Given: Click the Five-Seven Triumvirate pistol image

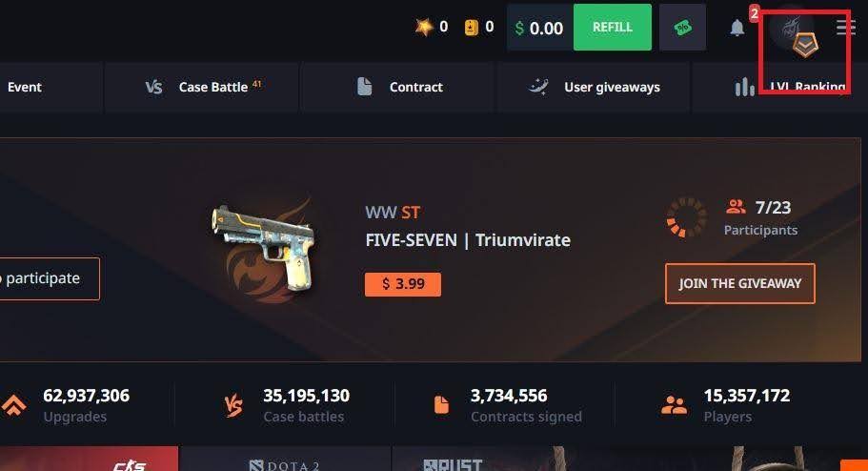Looking at the screenshot, I should (x=264, y=248).
